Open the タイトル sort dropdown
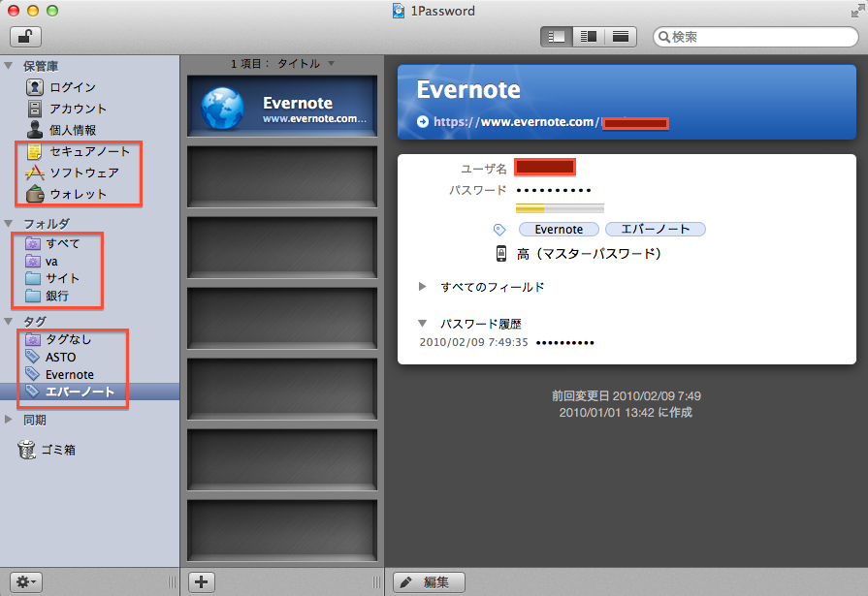The width and height of the screenshot is (868, 596). (x=305, y=64)
